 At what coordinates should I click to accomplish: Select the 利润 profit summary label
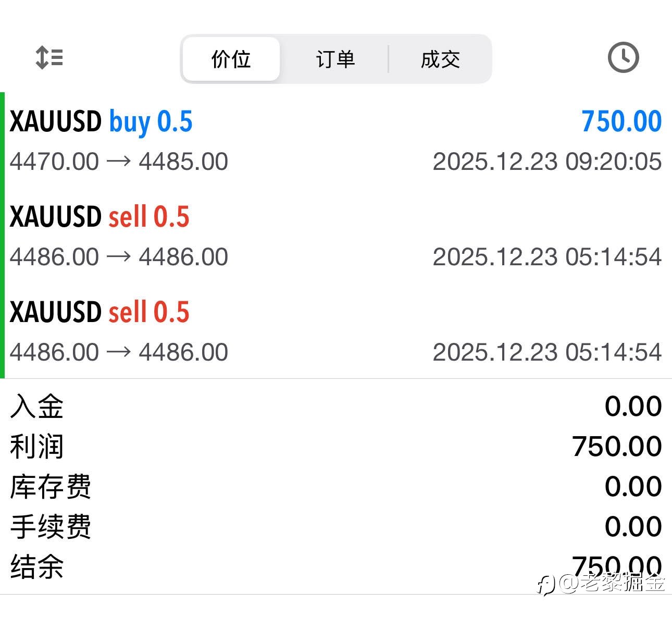click(36, 447)
